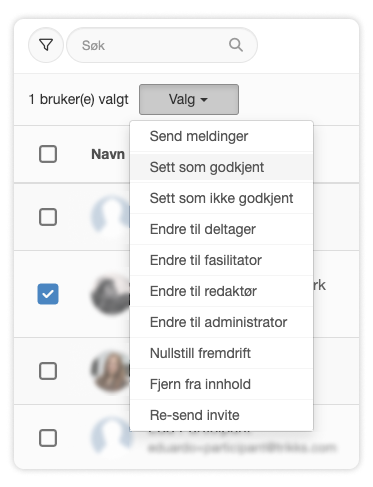This screenshot has height=487, width=373.
Task: Click the avatar of the selected user
Action: (x=110, y=294)
